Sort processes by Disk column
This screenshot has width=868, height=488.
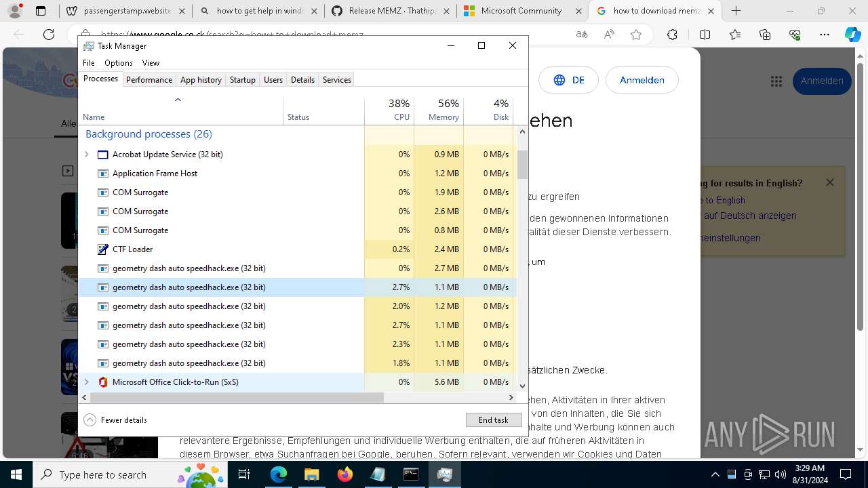488,110
